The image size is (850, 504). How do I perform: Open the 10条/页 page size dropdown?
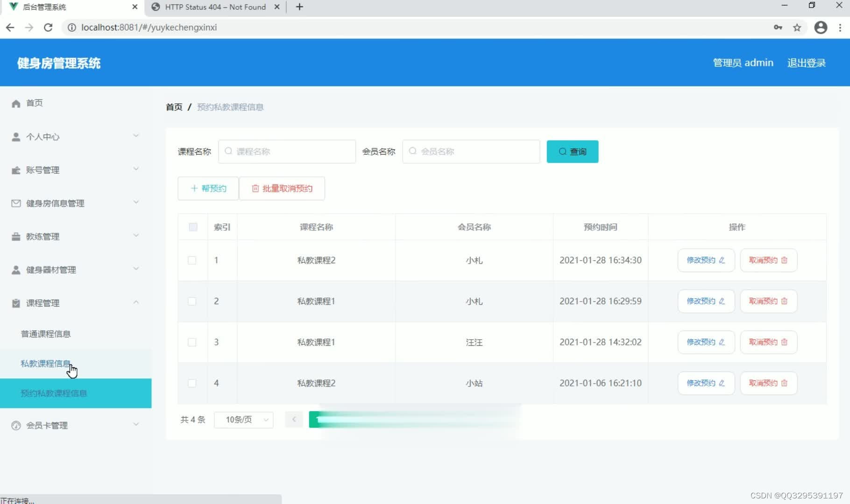[243, 420]
